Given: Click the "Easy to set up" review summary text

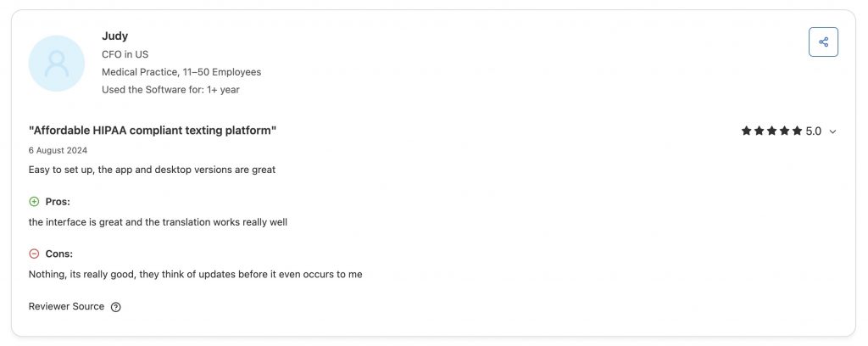Looking at the screenshot, I should point(152,170).
